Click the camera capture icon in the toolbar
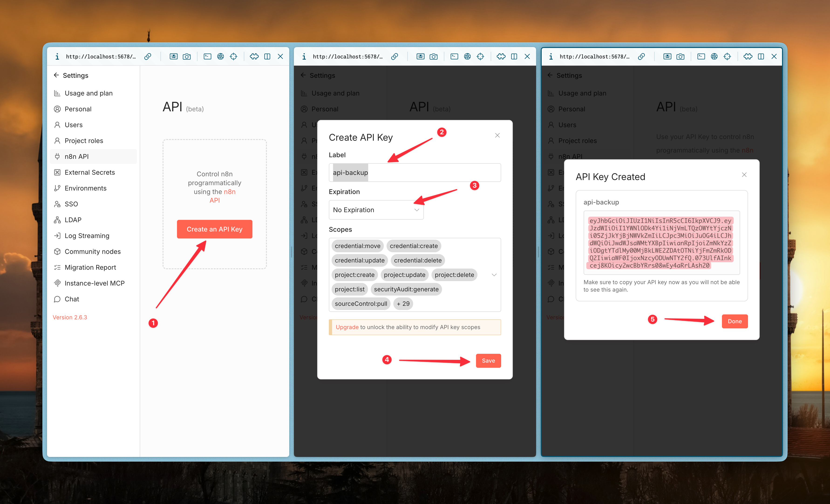Viewport: 830px width, 504px height. pyautogui.click(x=187, y=56)
